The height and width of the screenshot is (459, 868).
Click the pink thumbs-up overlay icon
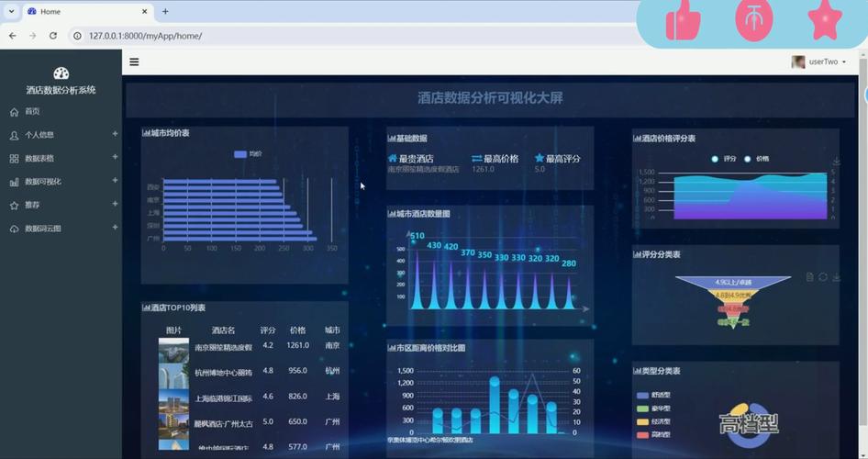(x=683, y=20)
